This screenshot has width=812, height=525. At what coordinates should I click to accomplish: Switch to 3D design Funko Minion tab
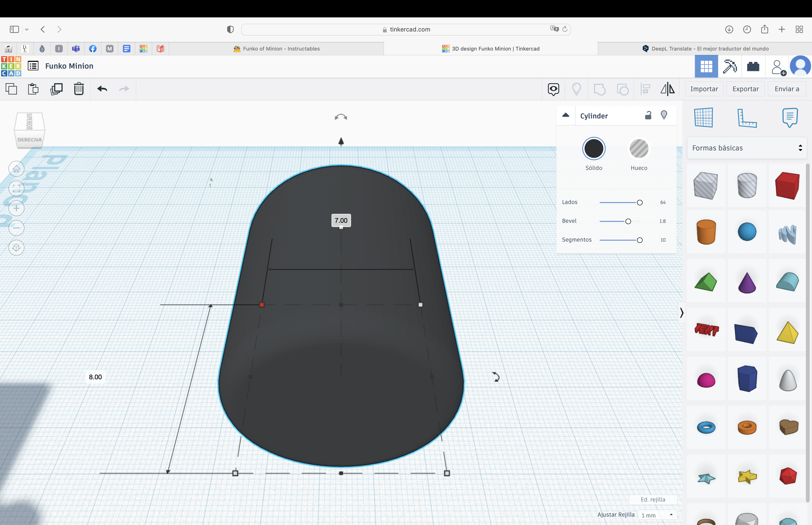pyautogui.click(x=491, y=49)
